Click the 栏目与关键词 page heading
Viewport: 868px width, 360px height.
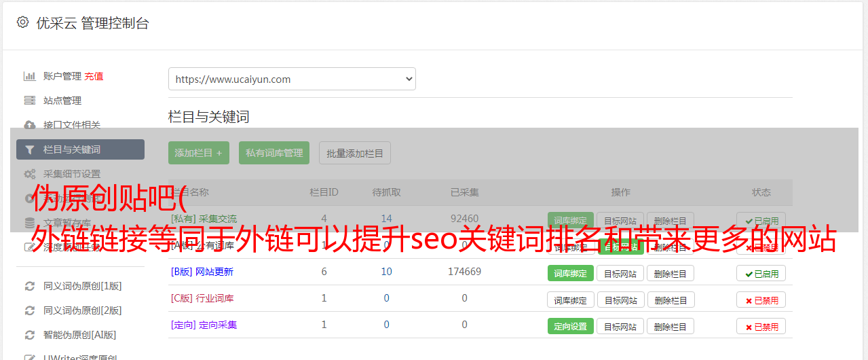coord(209,117)
